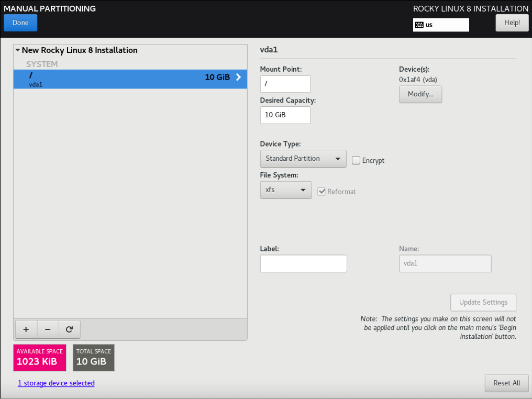Collapse the New Rocky Linux 8 Installation tree
The height and width of the screenshot is (399, 532).
[x=18, y=50]
